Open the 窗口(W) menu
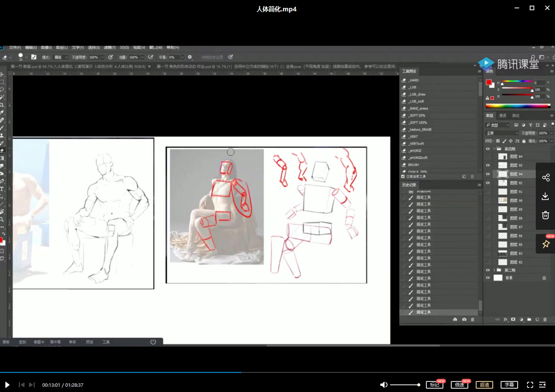Image resolution: width=555 pixels, height=392 pixels. point(155,48)
